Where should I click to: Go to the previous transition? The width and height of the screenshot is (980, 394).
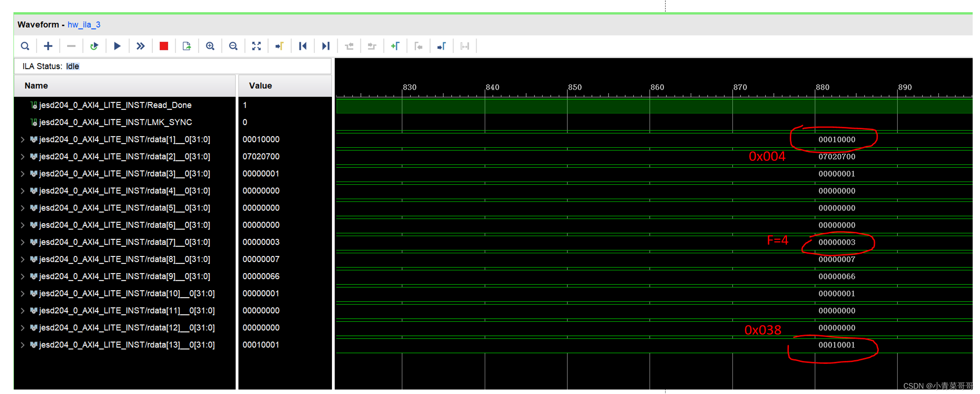[349, 46]
